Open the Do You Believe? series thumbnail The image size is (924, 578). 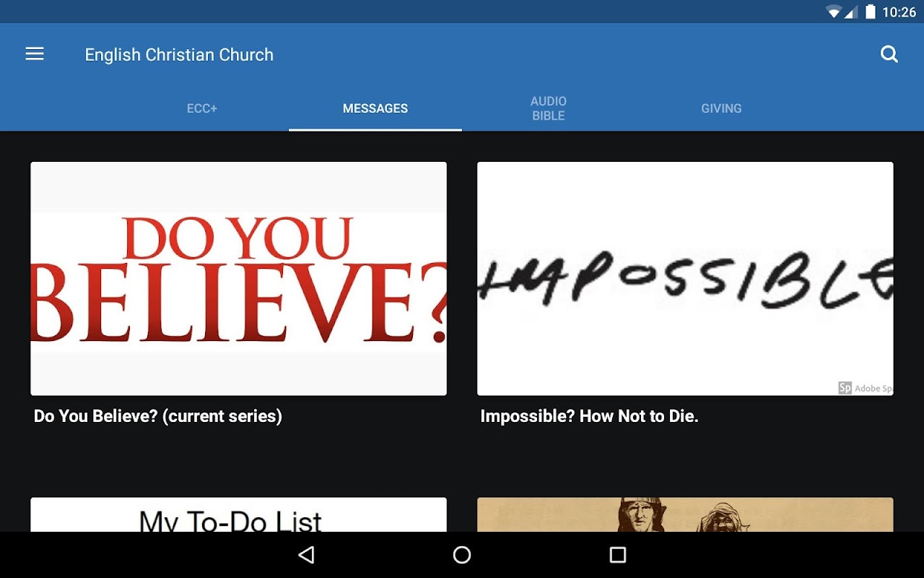[238, 278]
